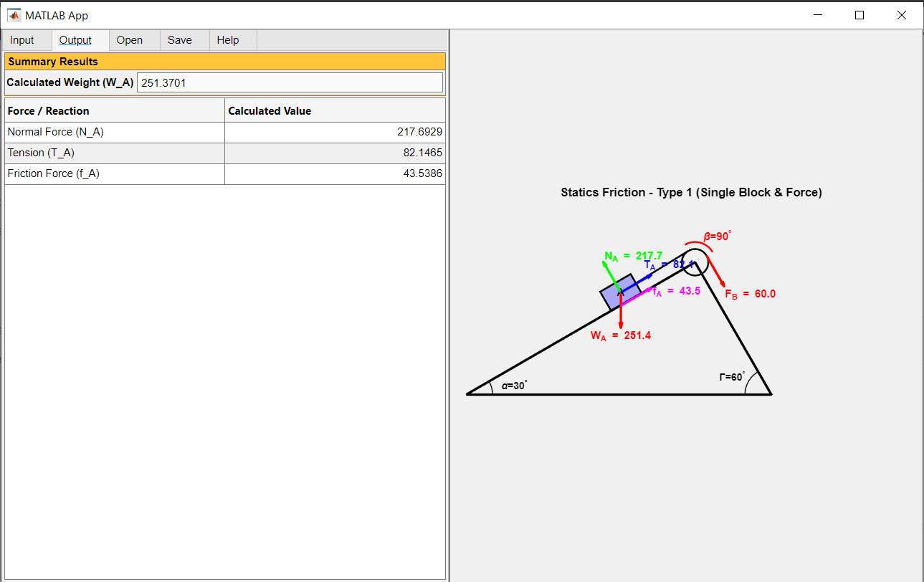Image resolution: width=924 pixels, height=582 pixels.
Task: Click the β=90° angle label
Action: tap(718, 236)
